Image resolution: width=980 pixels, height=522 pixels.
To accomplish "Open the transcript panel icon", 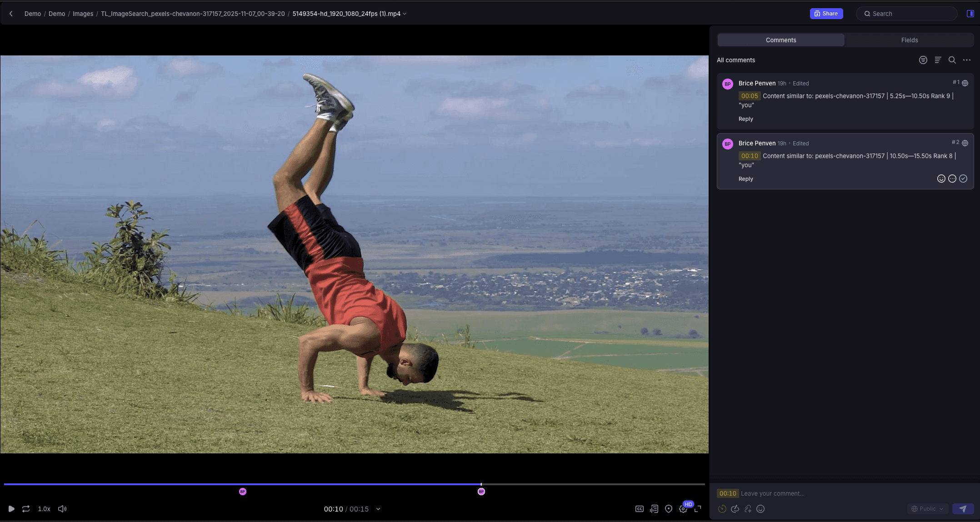I will click(x=654, y=509).
